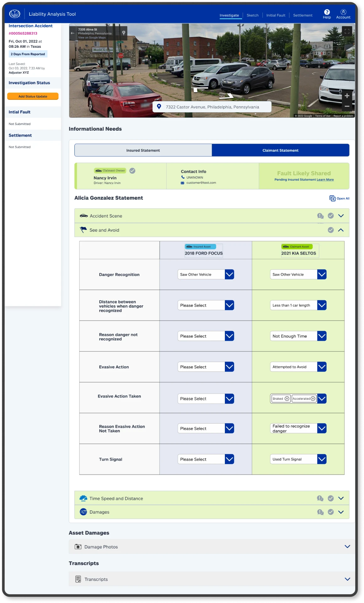Remove the Braked tag

click(x=287, y=399)
